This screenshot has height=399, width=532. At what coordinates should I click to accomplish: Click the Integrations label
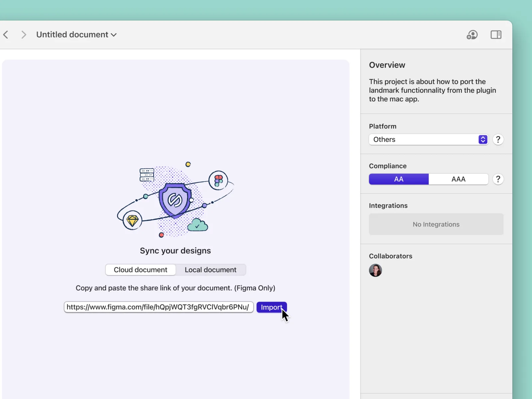click(388, 205)
